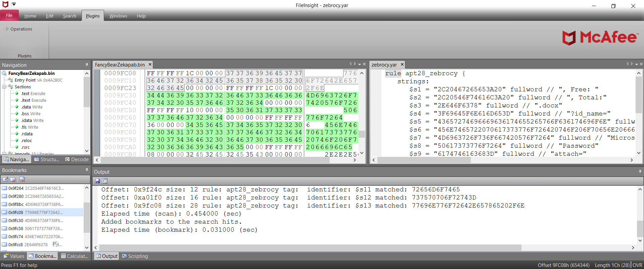Image resolution: width=644 pixels, height=269 pixels.
Task: Select the Entry Point VA 0x4A2B0C node
Action: pos(38,80)
